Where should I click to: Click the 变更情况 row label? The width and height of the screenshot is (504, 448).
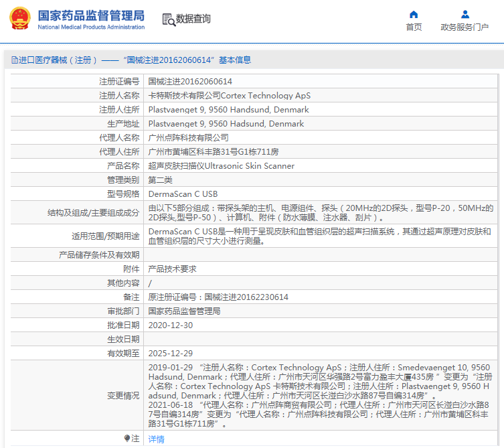[x=123, y=396]
